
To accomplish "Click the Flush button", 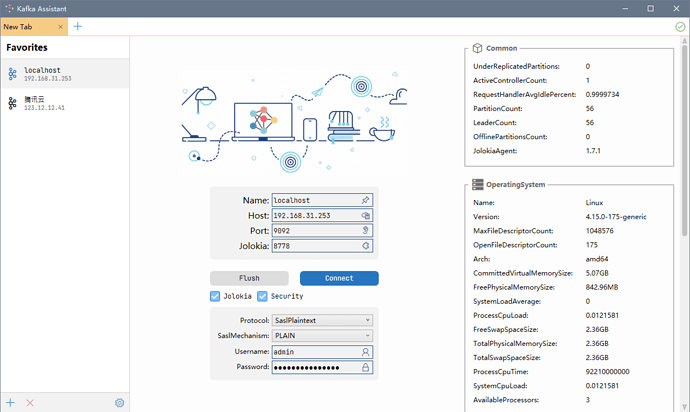I will click(249, 278).
